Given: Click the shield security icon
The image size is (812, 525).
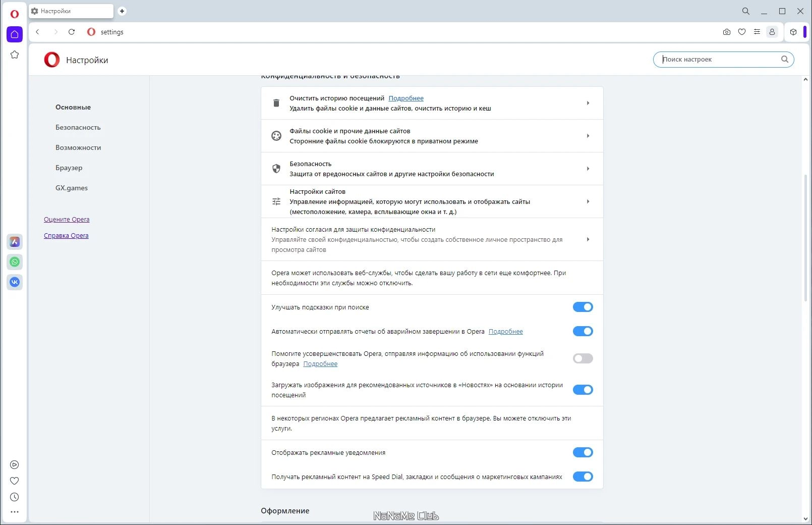Looking at the screenshot, I should point(276,169).
